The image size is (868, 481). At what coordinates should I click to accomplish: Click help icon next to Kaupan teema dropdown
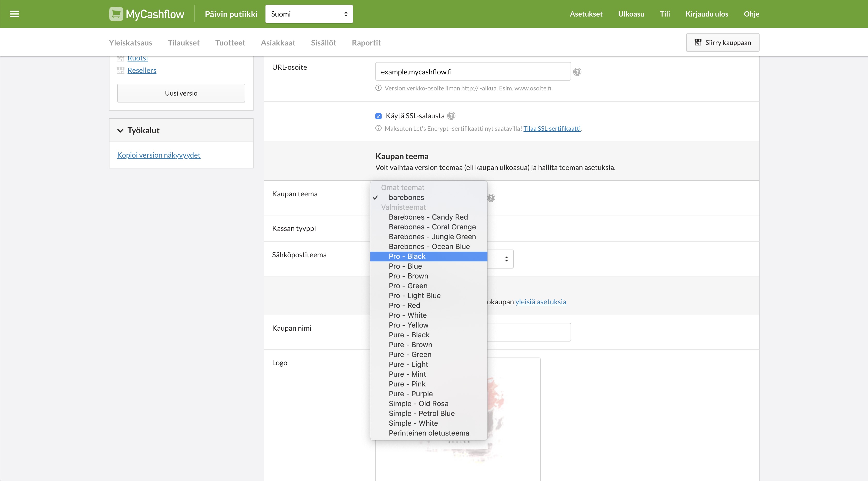pyautogui.click(x=491, y=198)
